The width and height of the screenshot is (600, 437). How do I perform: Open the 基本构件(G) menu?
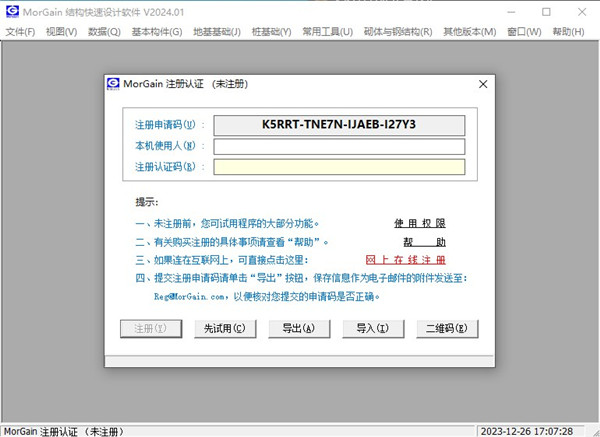click(x=157, y=32)
